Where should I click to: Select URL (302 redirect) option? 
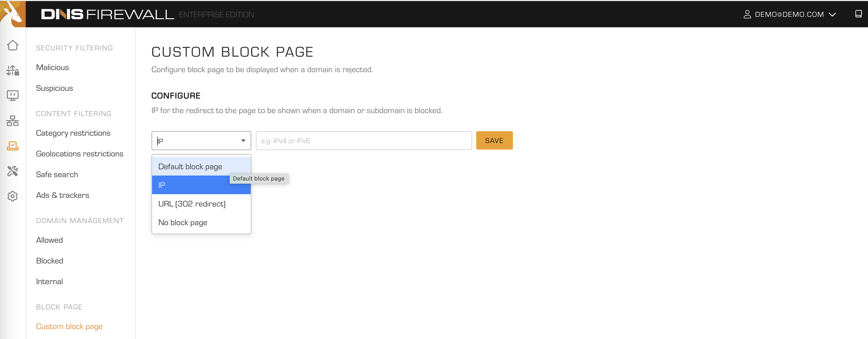click(x=191, y=204)
